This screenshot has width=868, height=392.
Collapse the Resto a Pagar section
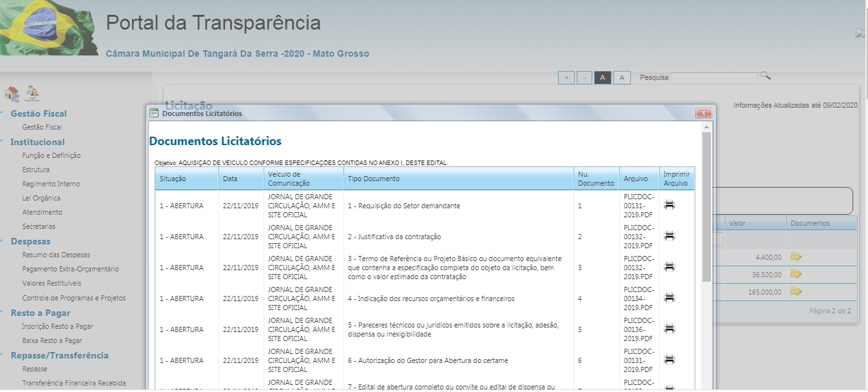click(40, 313)
